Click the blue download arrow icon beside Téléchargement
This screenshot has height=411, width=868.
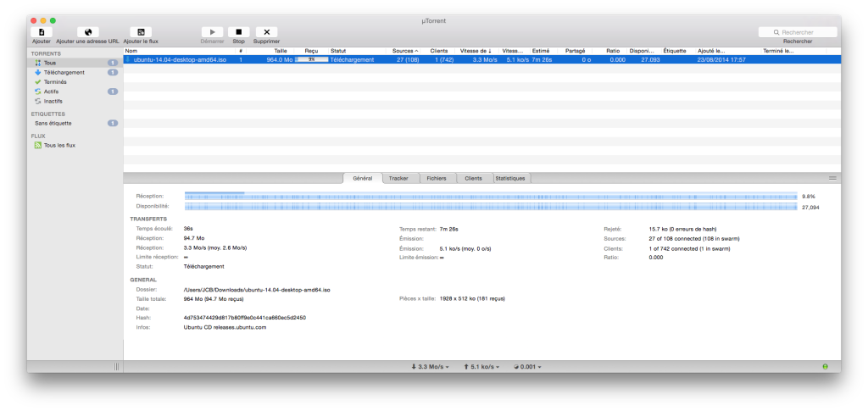(x=37, y=73)
